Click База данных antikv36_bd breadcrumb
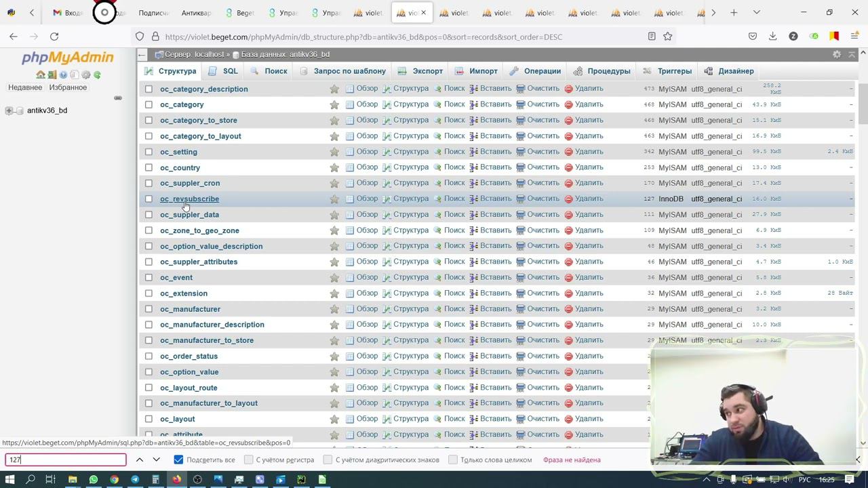The width and height of the screenshot is (868, 488). point(281,54)
